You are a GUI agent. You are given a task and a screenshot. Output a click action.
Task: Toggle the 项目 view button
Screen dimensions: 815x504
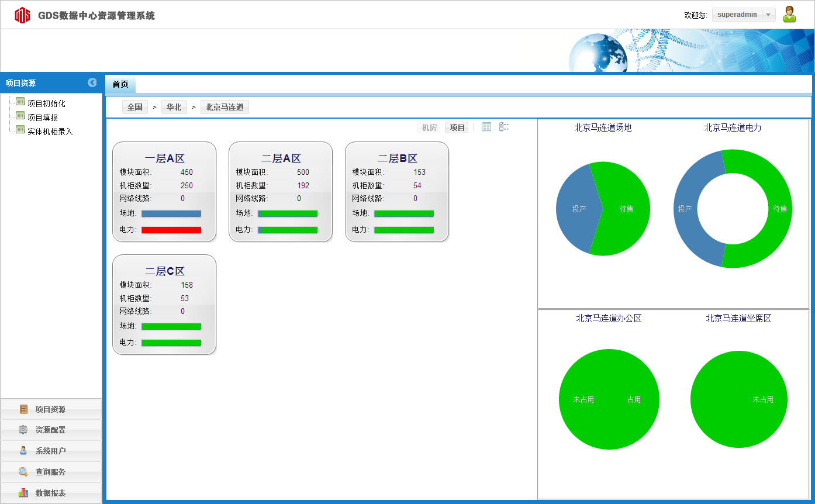point(457,127)
